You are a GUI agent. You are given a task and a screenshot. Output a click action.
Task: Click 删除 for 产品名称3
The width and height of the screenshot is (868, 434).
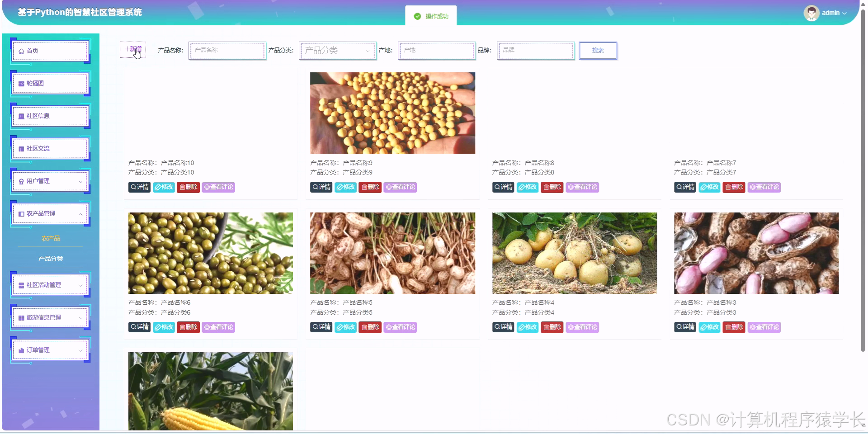pos(734,327)
